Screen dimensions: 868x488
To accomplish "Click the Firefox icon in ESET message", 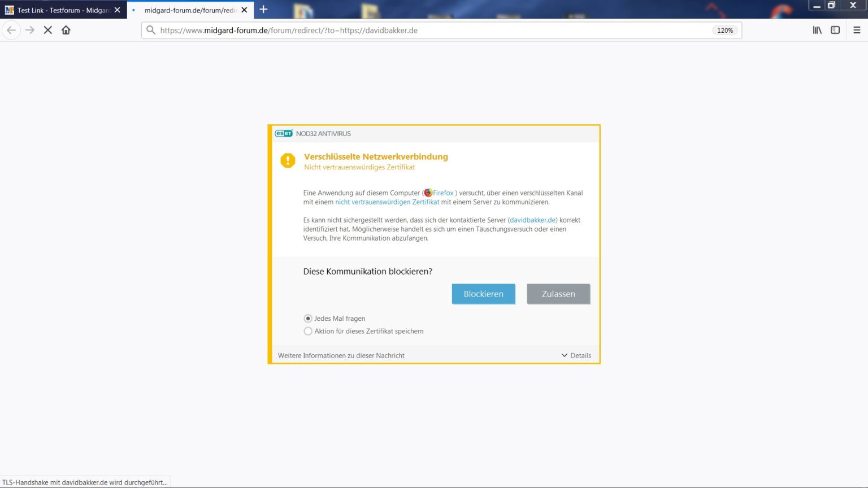I will point(428,193).
